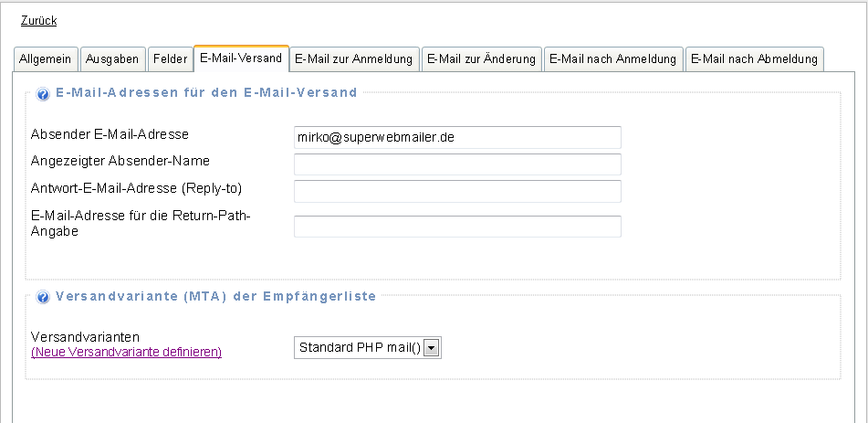
Task: Click the Return-Path E-Mail-Adresse input box
Action: coord(456,227)
